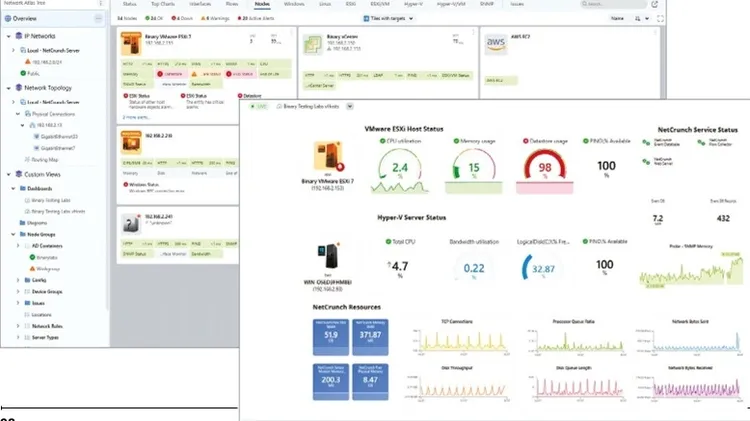750x421 pixels.
Task: Open the Overview row options button
Action: coord(98,18)
